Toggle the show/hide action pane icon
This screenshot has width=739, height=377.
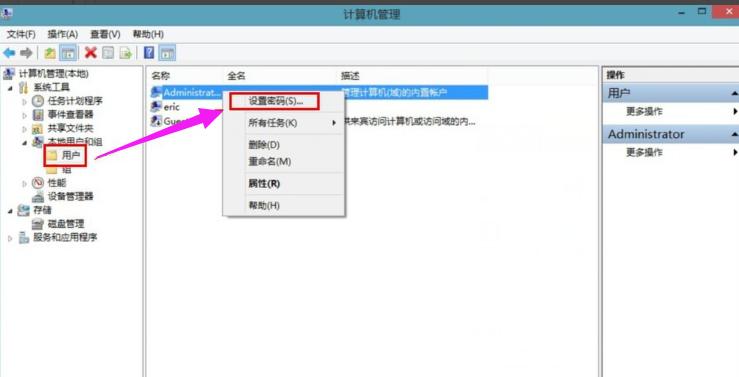(167, 53)
